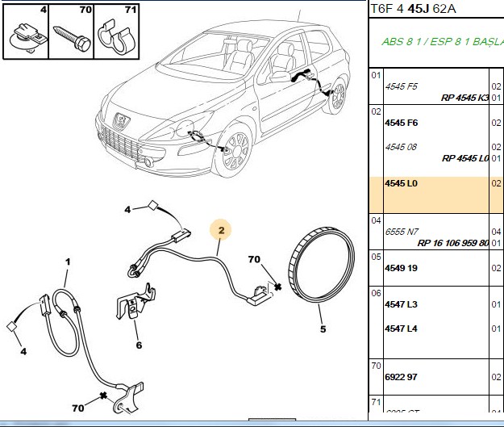The image size is (504, 427).
Task: Click the ABS tone ring drawing
Action: (x=322, y=265)
